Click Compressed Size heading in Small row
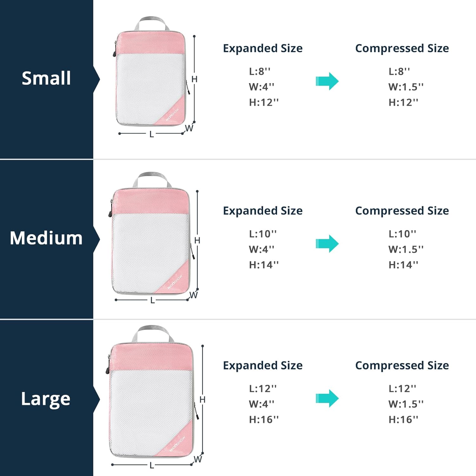 tap(402, 48)
